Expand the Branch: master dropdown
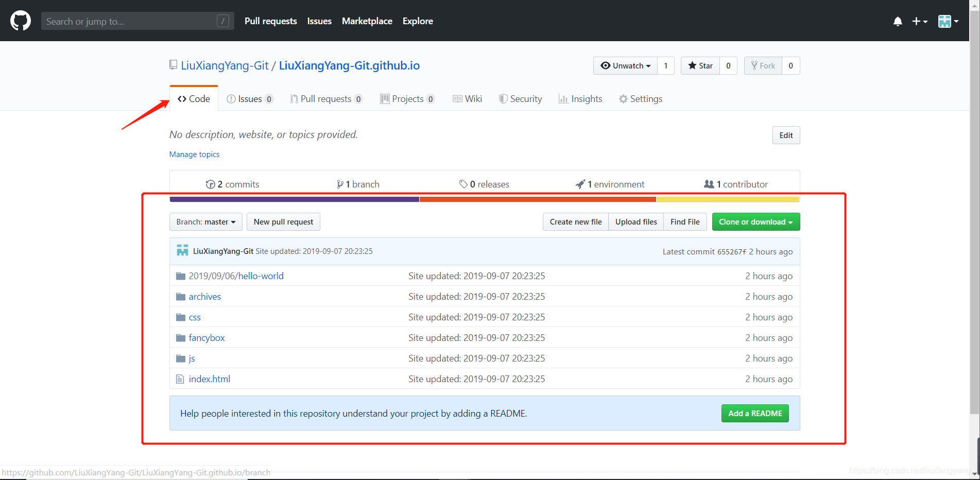The width and height of the screenshot is (980, 480). (205, 221)
